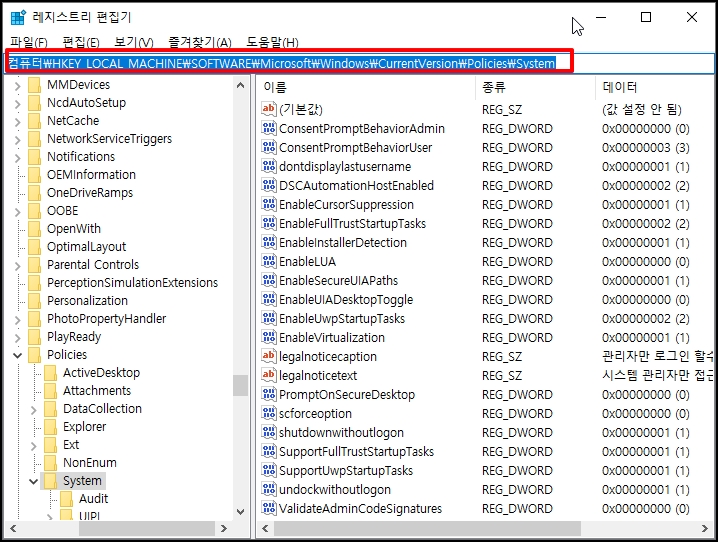Image resolution: width=718 pixels, height=542 pixels.
Task: Open the 보기(V) menu
Action: (x=134, y=43)
